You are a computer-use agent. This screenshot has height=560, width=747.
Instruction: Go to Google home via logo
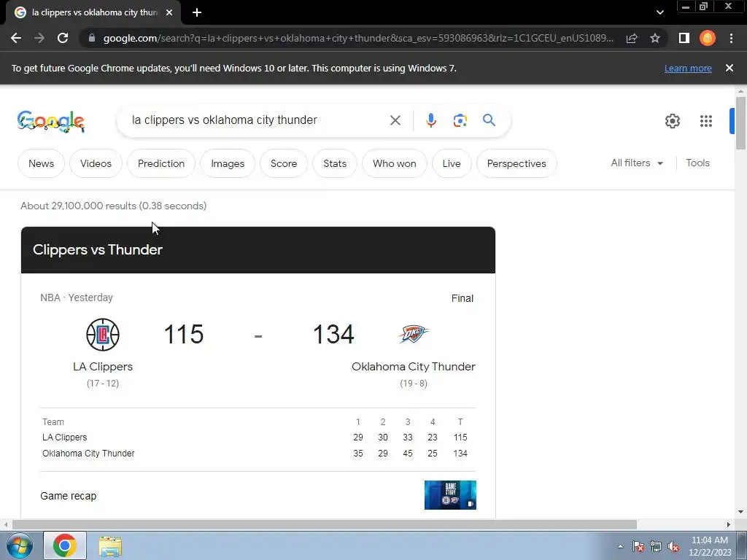[x=51, y=121]
